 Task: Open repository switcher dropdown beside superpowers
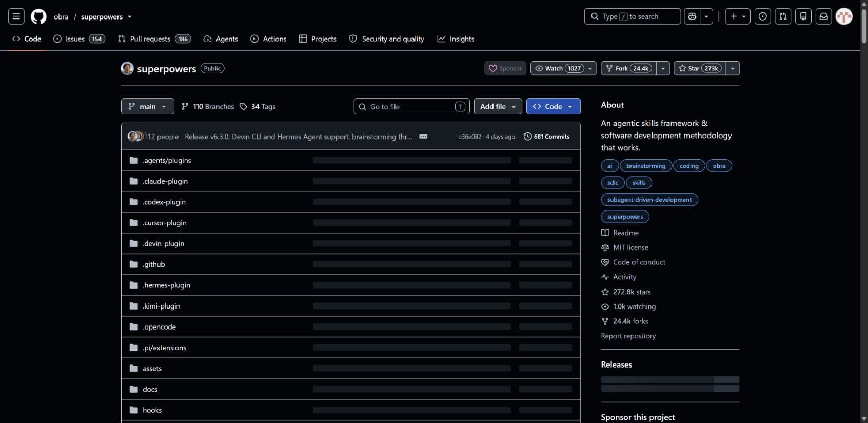pos(130,17)
